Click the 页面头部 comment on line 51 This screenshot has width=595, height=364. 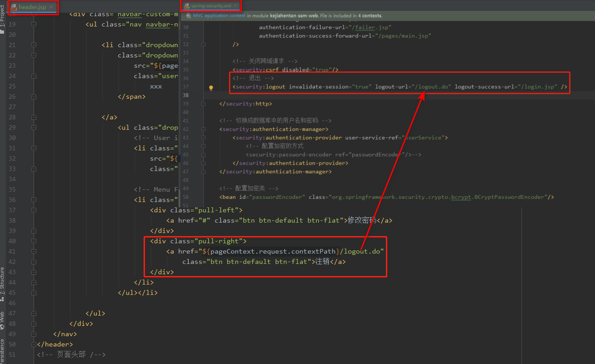(71, 355)
